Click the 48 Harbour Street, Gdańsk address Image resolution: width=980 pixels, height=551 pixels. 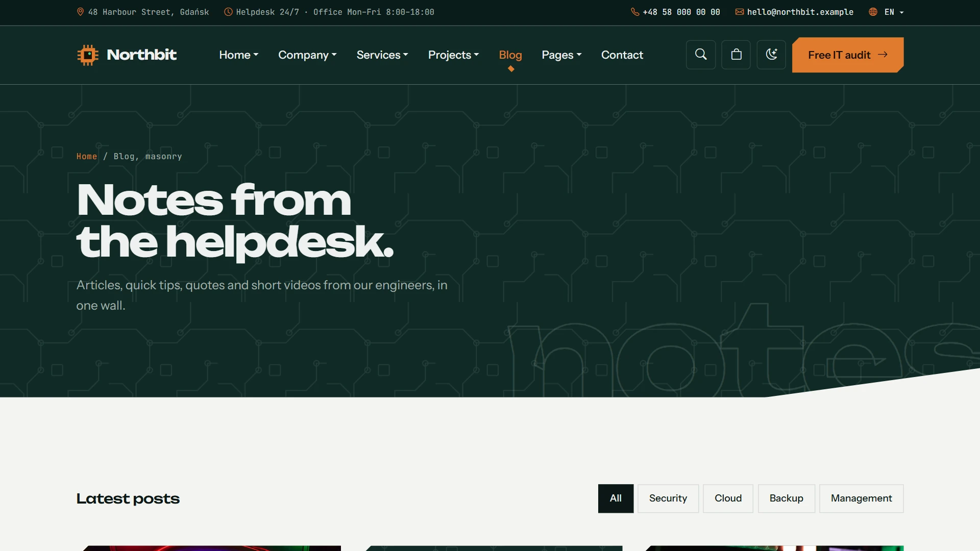click(x=149, y=12)
